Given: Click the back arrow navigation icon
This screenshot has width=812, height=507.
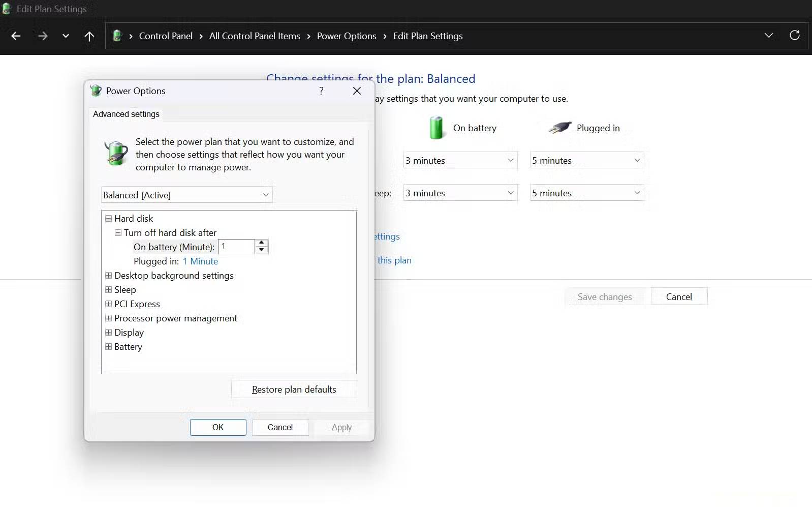Looking at the screenshot, I should coord(16,36).
